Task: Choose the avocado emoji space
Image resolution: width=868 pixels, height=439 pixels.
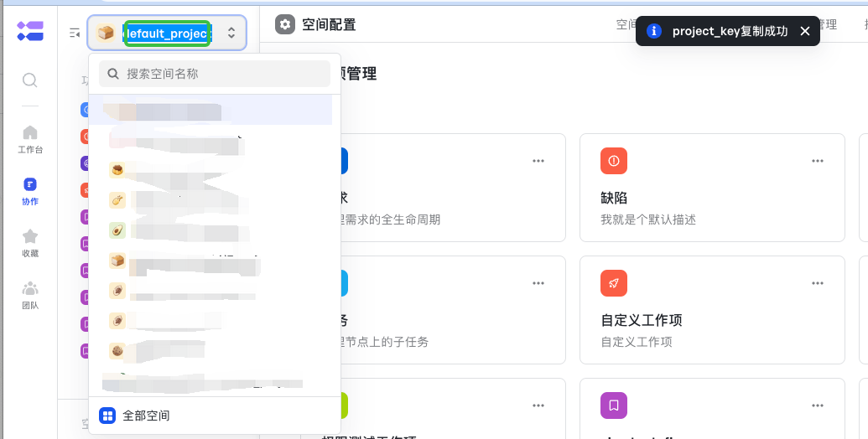Action: [117, 230]
